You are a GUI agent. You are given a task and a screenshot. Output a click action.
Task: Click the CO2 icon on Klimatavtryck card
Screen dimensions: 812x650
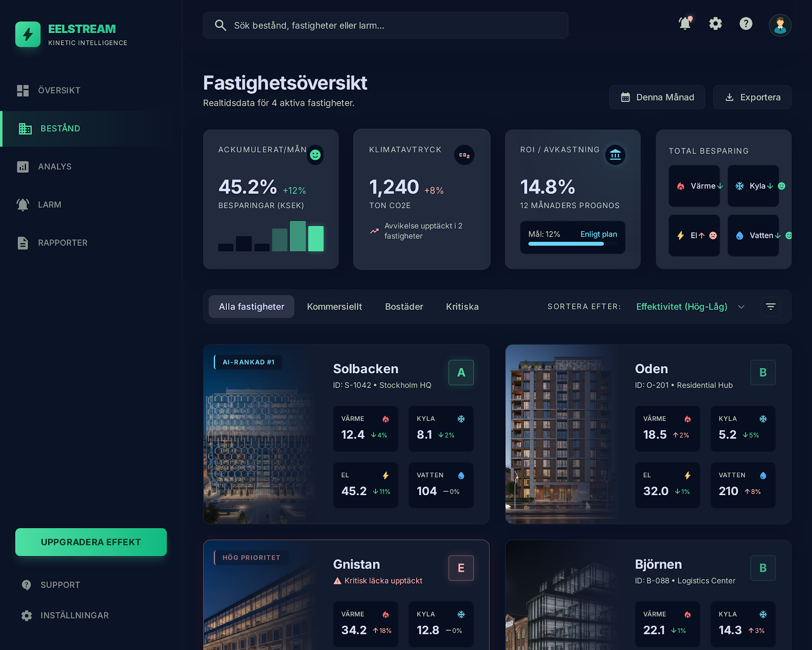click(x=464, y=155)
